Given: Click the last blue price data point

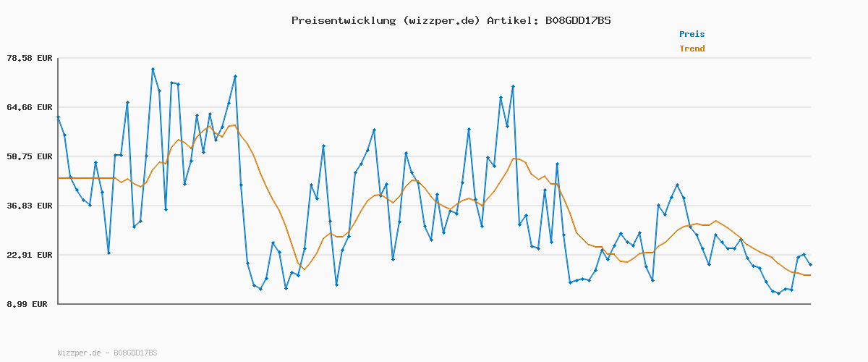Looking at the screenshot, I should (810, 265).
